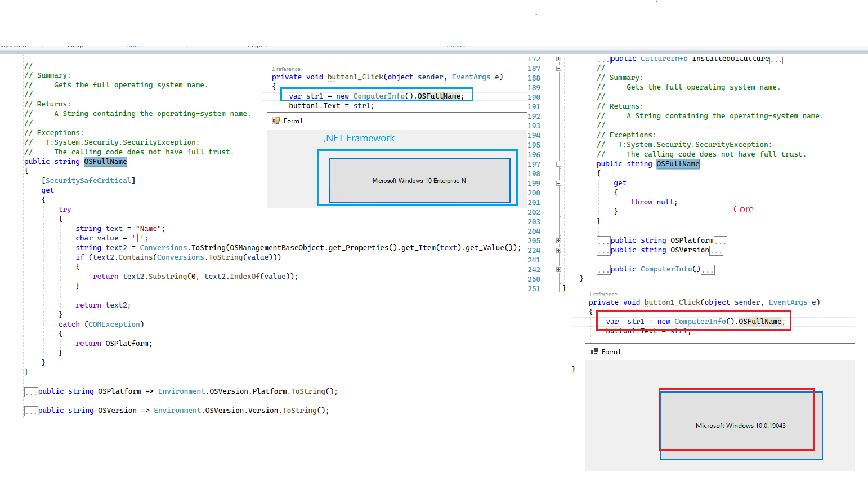Expand the collapsed OSPlatform property body on the left
The width and height of the screenshot is (868, 481).
[31, 391]
